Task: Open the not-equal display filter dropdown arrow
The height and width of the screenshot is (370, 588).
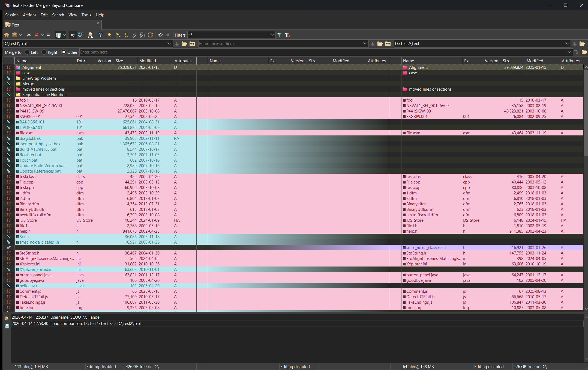Action: [x=43, y=35]
